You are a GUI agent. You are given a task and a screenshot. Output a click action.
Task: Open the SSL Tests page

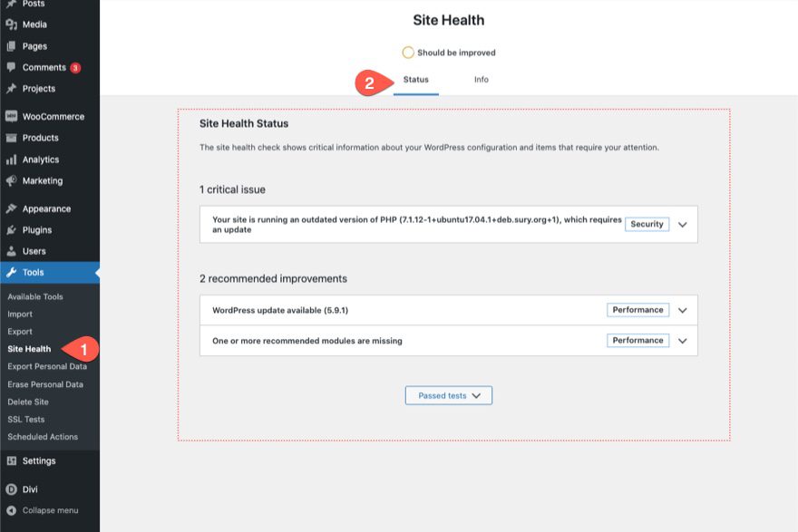tap(27, 418)
